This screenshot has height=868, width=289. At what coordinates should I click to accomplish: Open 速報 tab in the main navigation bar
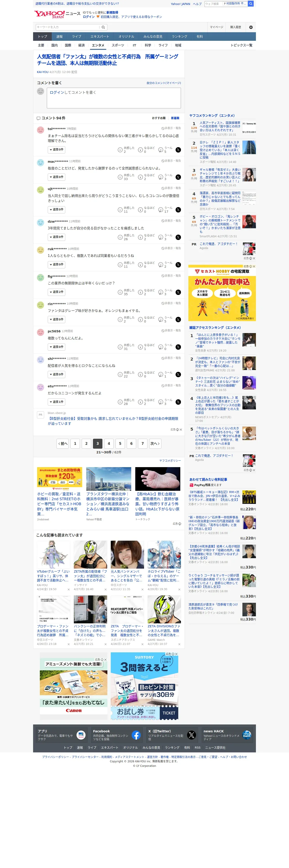click(x=60, y=37)
